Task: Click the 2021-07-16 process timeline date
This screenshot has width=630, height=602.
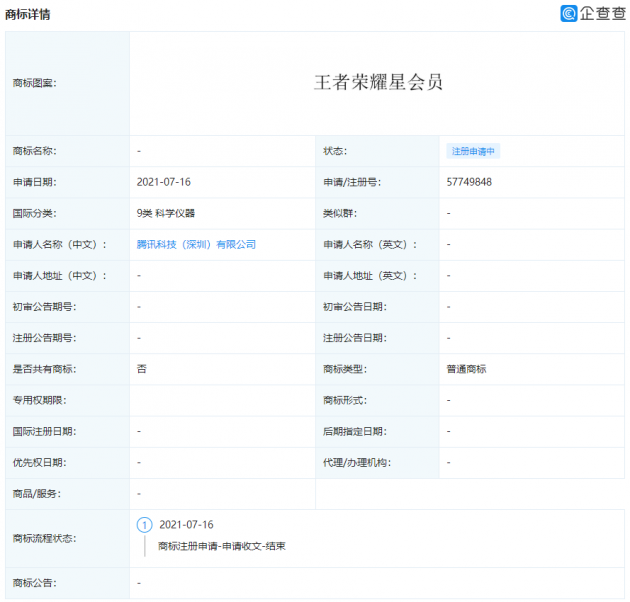Action: pos(186,525)
